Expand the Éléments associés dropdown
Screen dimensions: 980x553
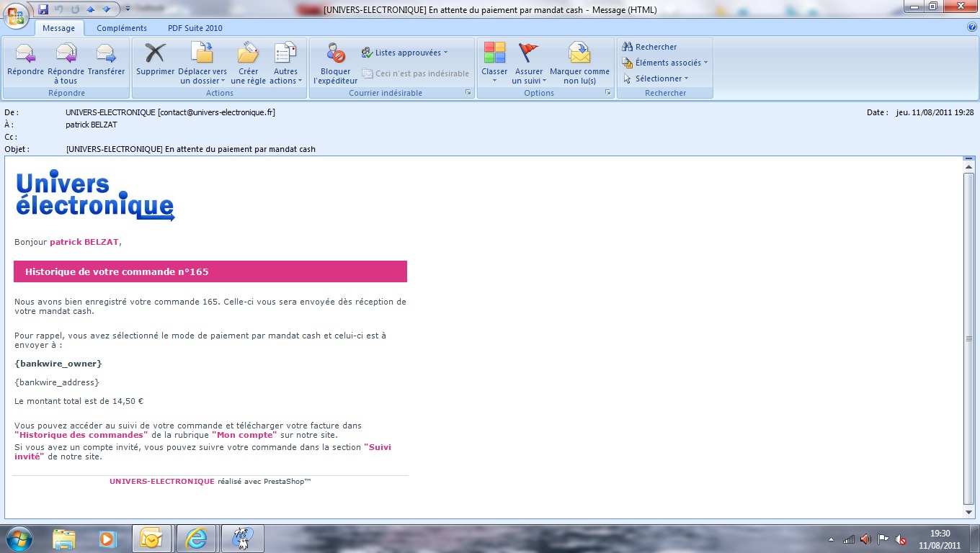point(665,63)
